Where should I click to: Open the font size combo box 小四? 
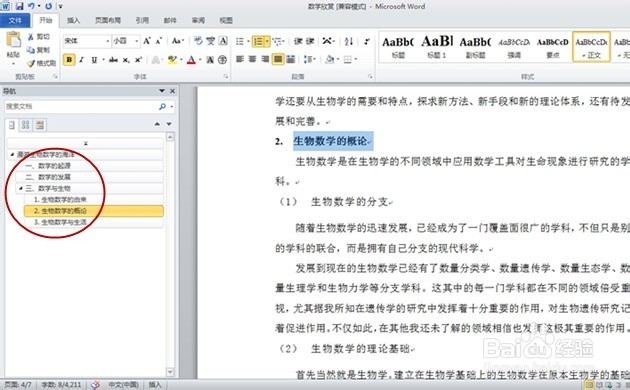pos(125,41)
